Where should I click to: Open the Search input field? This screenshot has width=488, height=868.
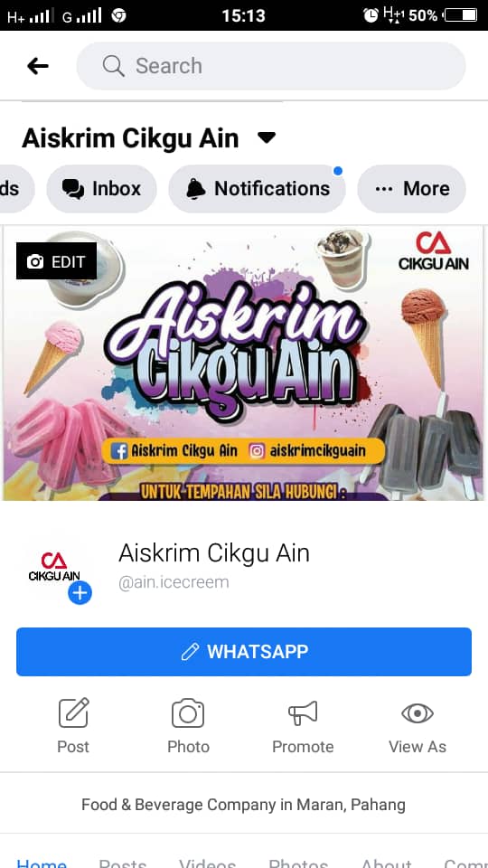pyautogui.click(x=271, y=66)
